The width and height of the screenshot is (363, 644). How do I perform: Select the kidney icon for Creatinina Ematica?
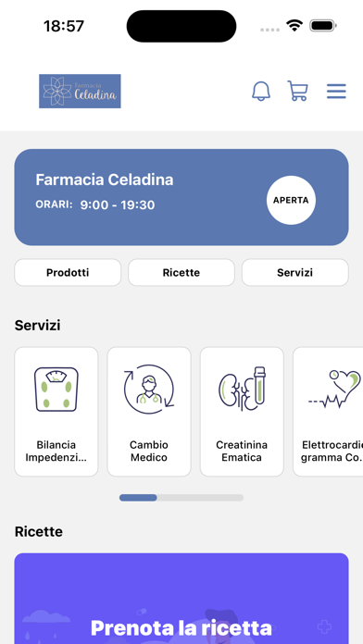coord(242,389)
